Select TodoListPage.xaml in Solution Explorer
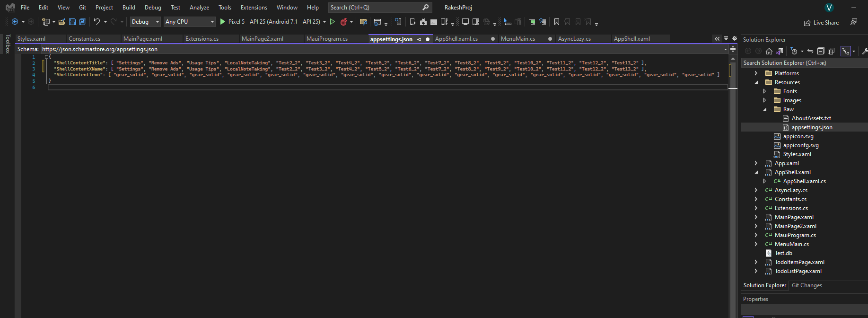 click(798, 271)
